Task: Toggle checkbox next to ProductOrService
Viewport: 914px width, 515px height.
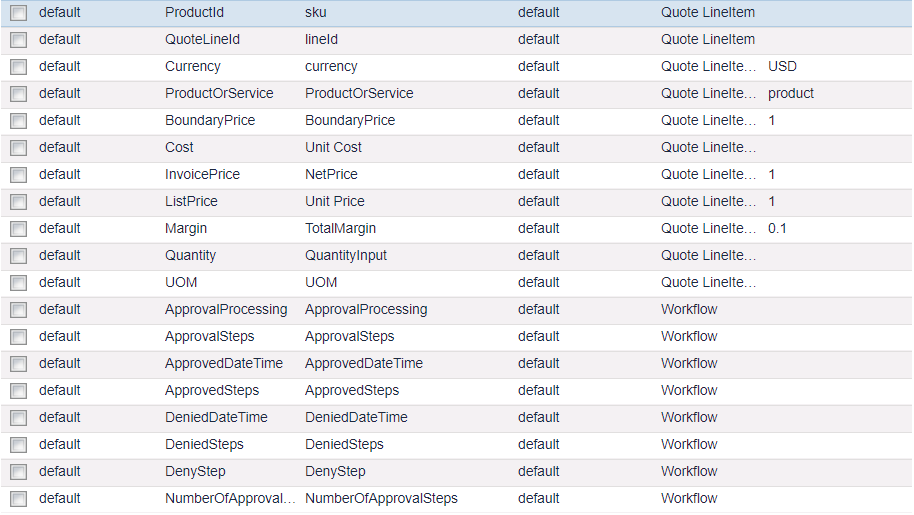Action: click(18, 95)
